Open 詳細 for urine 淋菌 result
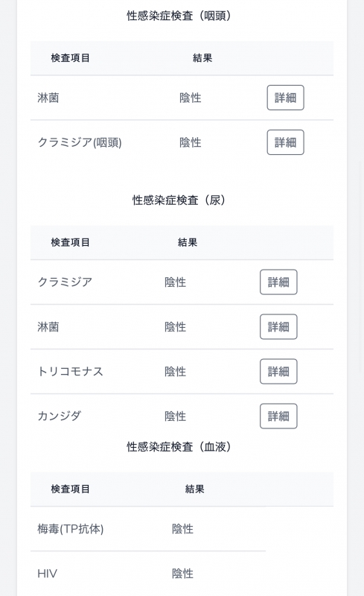Image resolution: width=364 pixels, height=596 pixels. point(278,327)
